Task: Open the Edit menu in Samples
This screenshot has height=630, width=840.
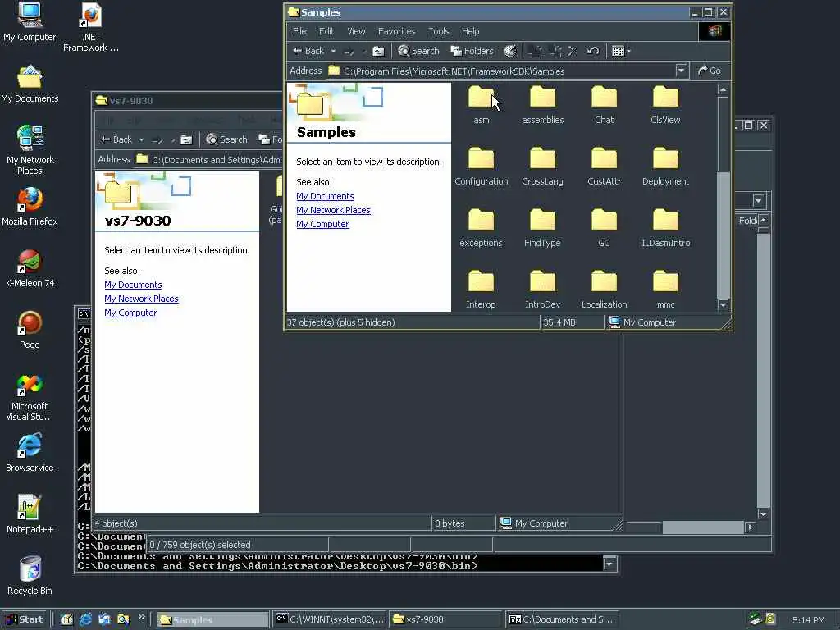Action: (326, 31)
